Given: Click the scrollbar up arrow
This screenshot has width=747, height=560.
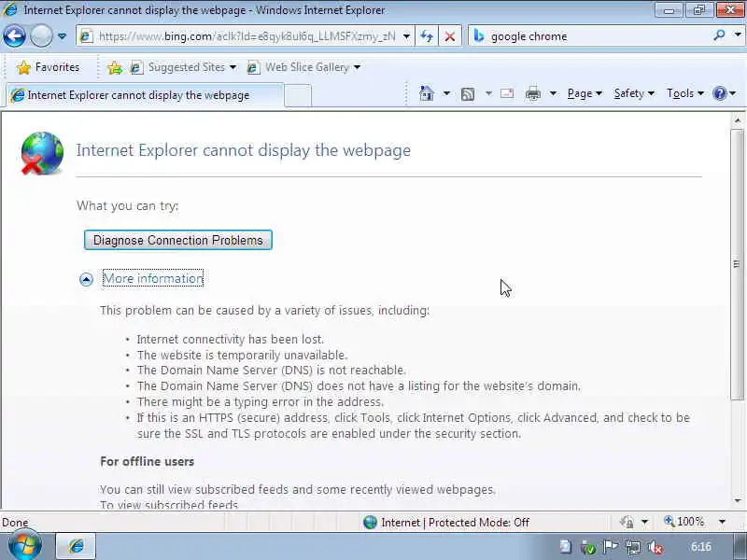Looking at the screenshot, I should pos(738,120).
